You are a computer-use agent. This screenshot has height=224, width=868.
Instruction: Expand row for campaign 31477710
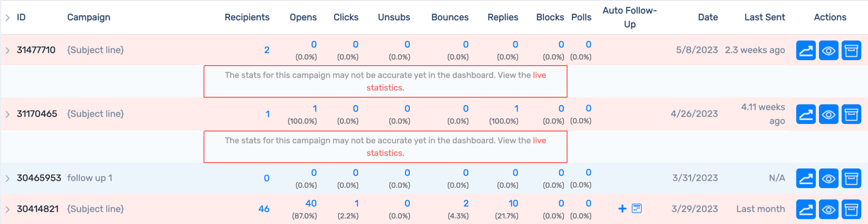click(x=8, y=50)
